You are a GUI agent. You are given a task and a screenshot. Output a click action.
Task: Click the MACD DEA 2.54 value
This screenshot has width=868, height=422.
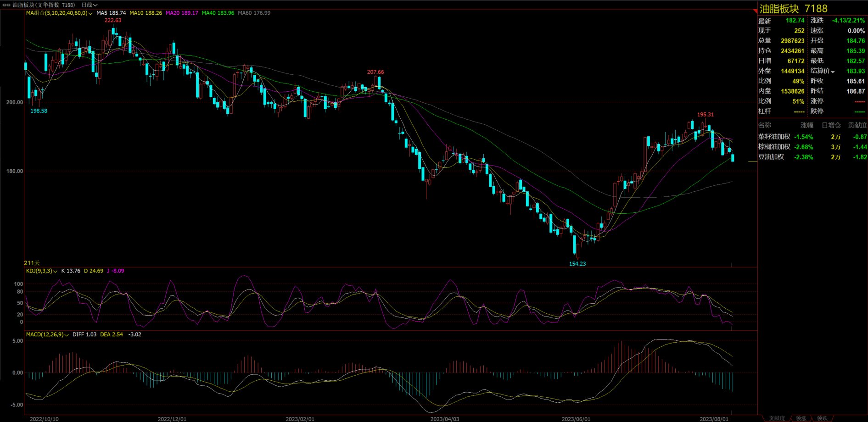click(x=112, y=334)
